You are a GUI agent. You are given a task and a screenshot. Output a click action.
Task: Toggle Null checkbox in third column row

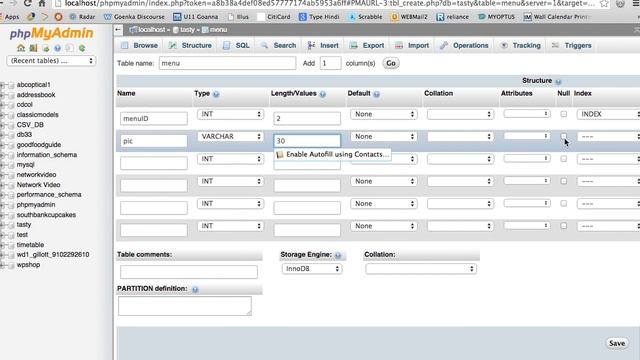pos(564,159)
